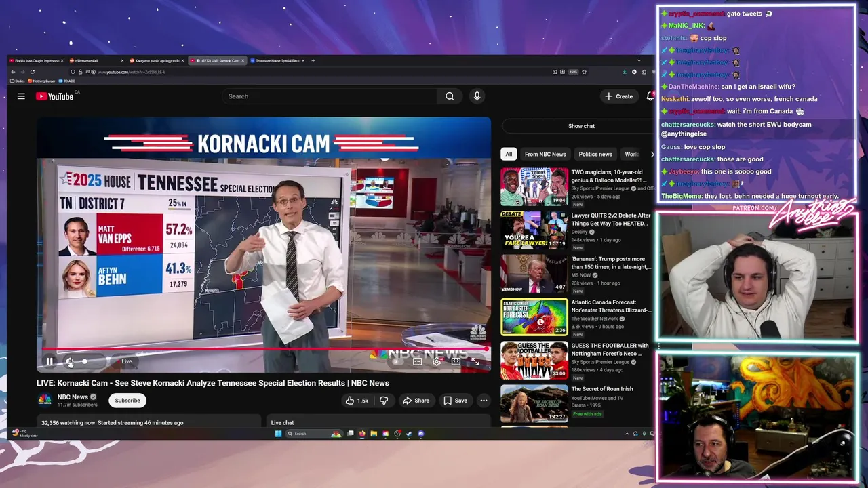Click the red live progress bar

pos(263,350)
